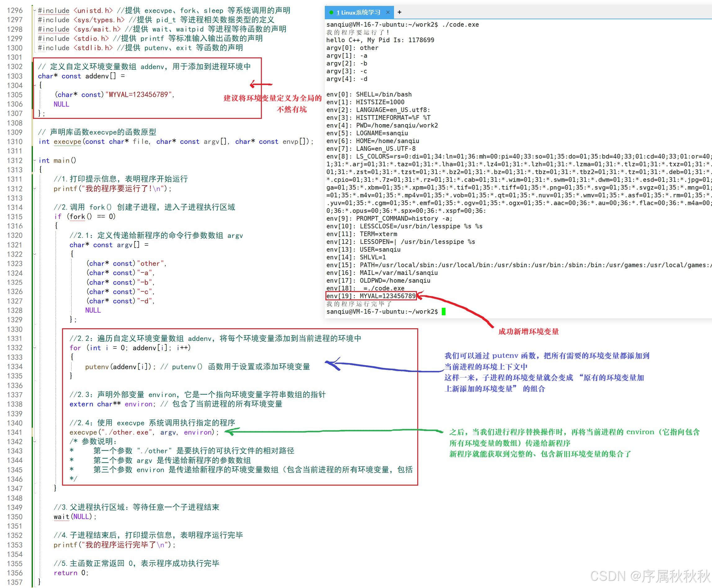
Task: Place cursor at the green terminal prompt block
Action: coord(444,312)
